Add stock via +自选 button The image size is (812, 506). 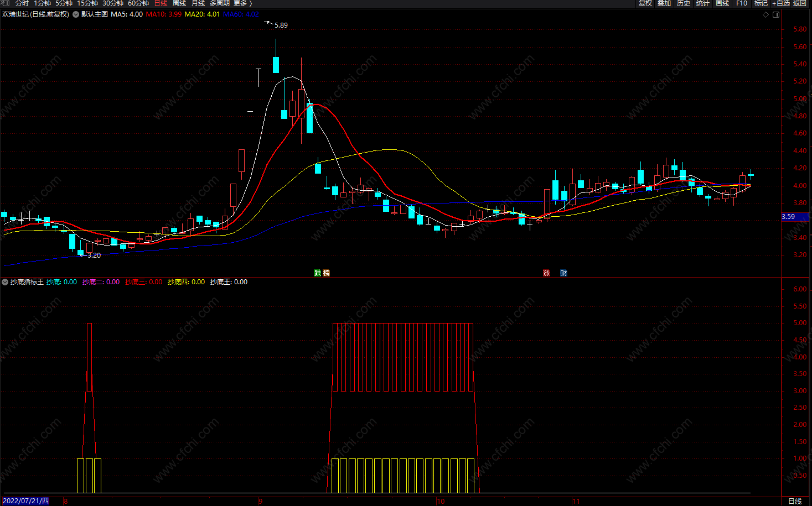(x=781, y=3)
